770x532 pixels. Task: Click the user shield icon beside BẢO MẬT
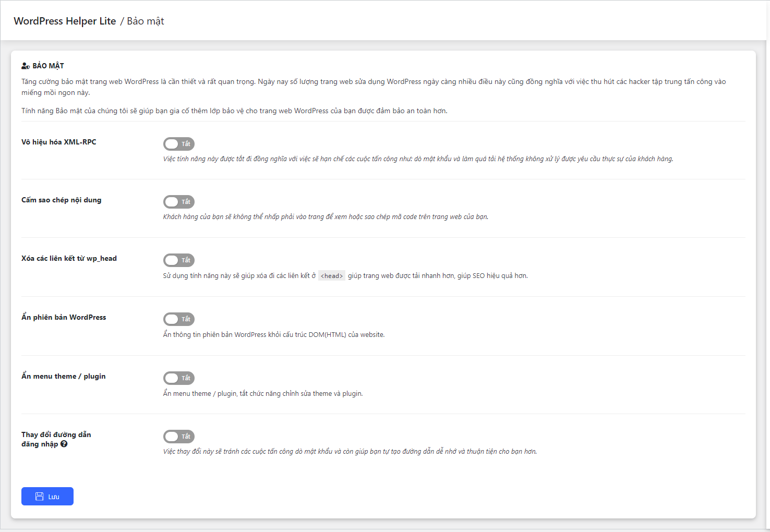point(26,66)
